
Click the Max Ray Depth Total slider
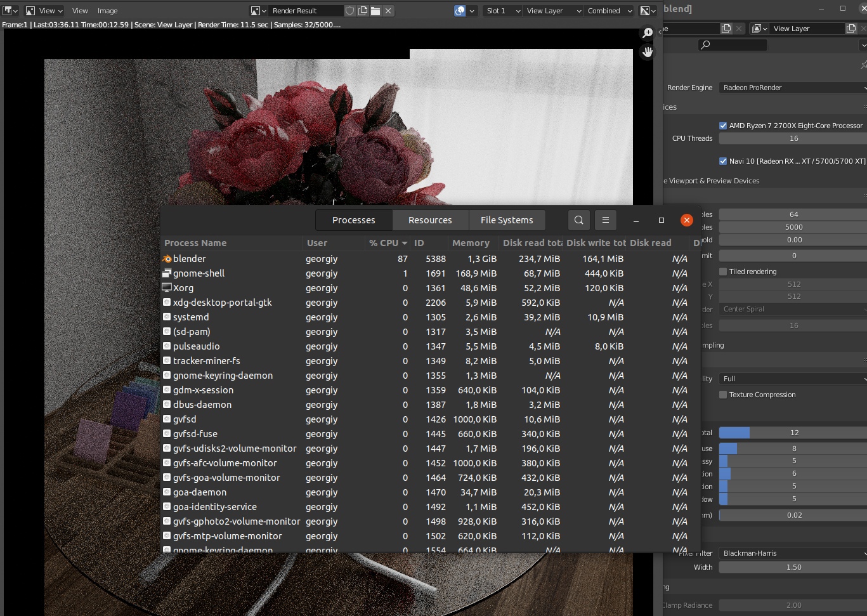pos(792,433)
